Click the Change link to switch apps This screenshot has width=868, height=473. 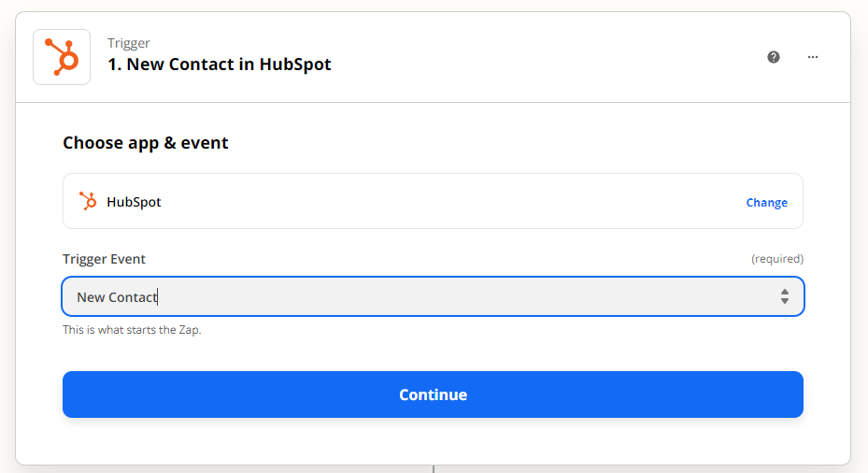766,202
